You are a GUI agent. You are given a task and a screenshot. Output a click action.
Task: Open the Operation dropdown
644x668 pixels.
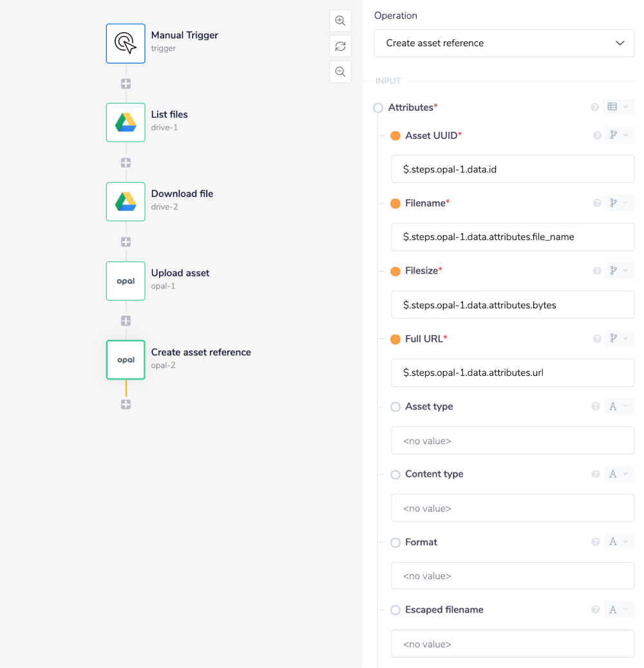pyautogui.click(x=504, y=43)
